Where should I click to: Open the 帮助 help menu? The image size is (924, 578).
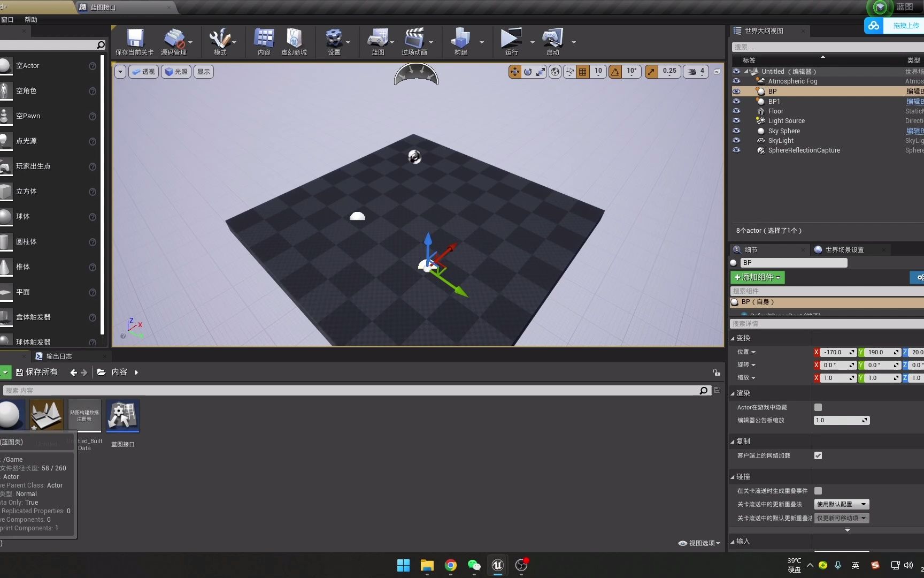click(x=31, y=20)
